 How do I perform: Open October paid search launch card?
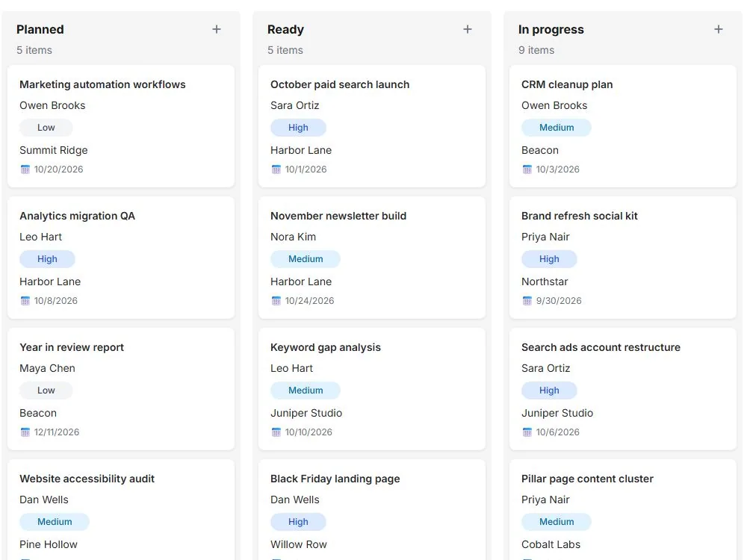(x=372, y=126)
